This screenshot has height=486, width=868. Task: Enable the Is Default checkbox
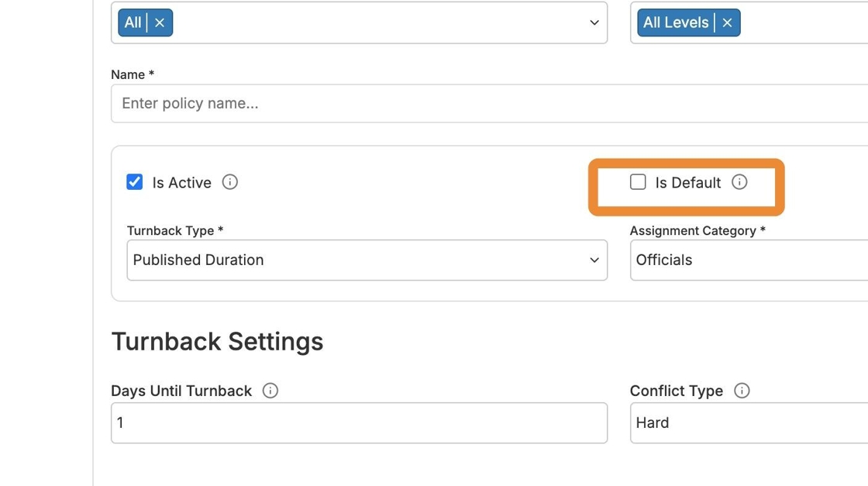coord(638,182)
